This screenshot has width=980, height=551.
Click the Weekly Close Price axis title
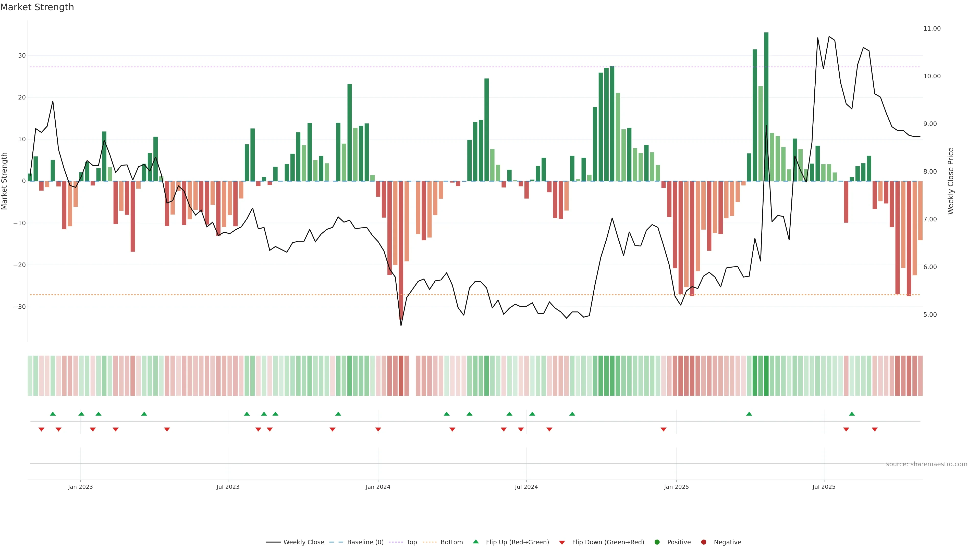coord(951,181)
